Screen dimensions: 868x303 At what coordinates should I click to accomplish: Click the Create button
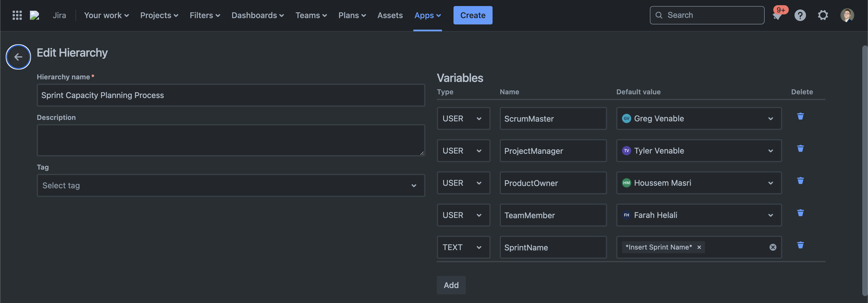pyautogui.click(x=472, y=15)
